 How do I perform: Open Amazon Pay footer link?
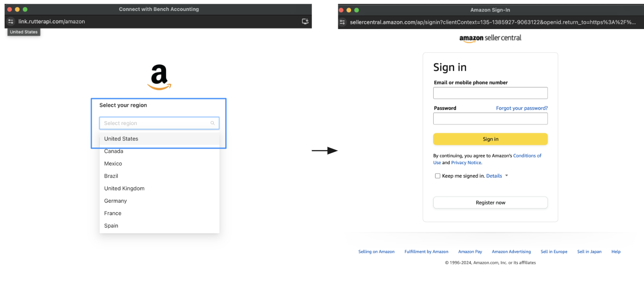(470, 251)
